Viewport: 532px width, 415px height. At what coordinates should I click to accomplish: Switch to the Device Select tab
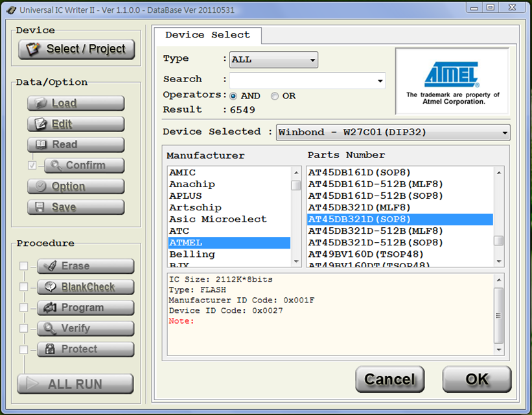(207, 36)
